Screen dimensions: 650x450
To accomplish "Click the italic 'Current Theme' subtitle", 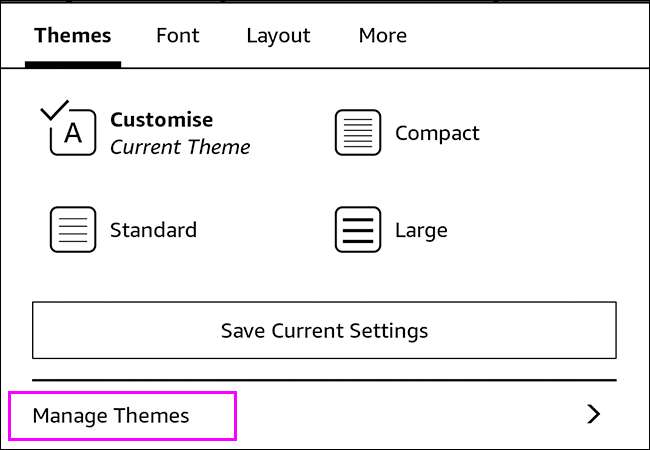I will [180, 147].
